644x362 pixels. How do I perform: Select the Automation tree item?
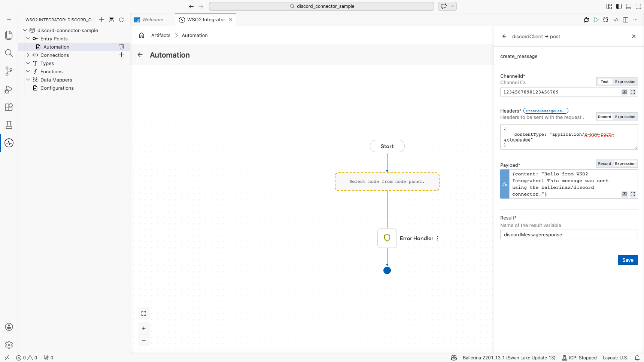coord(56,47)
